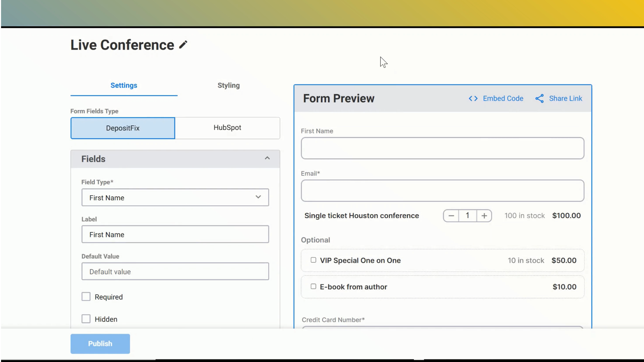Click the Embed Code brackets icon
Image resolution: width=644 pixels, height=362 pixels.
tap(473, 99)
